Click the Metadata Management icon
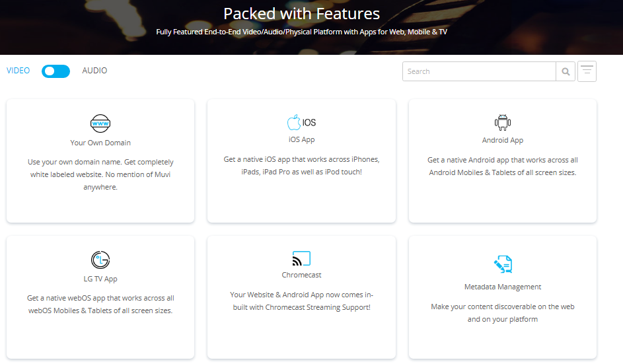623x364 pixels. [503, 265]
